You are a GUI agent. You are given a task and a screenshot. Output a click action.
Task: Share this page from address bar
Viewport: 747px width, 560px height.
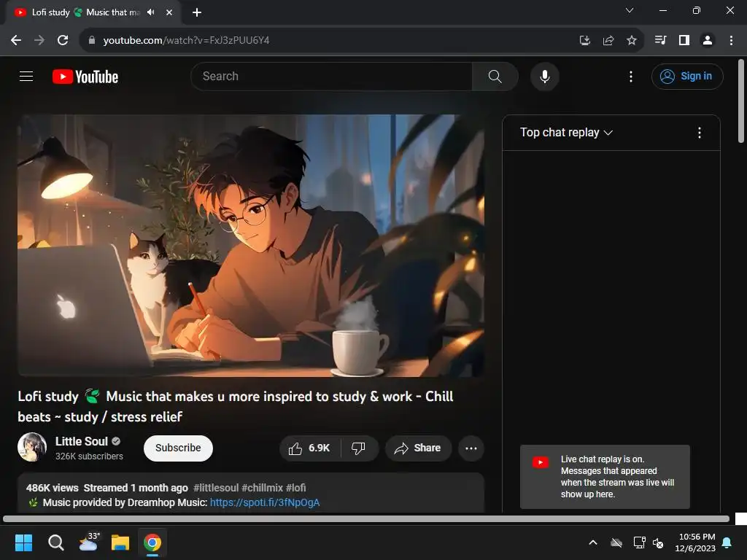pos(608,40)
